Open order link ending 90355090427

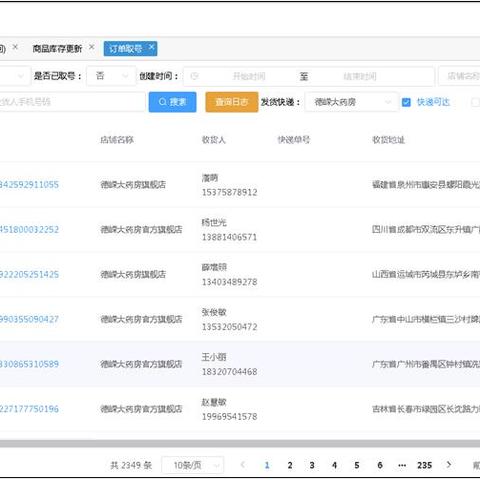[29, 319]
